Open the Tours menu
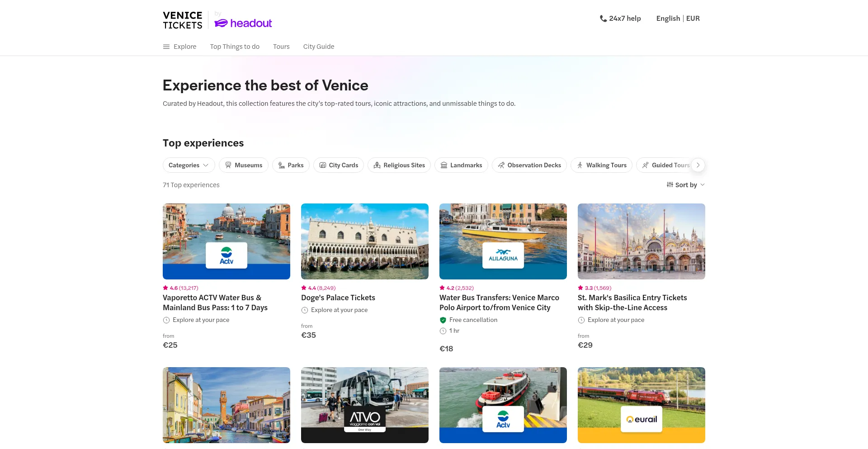The image size is (868, 449). click(x=281, y=47)
